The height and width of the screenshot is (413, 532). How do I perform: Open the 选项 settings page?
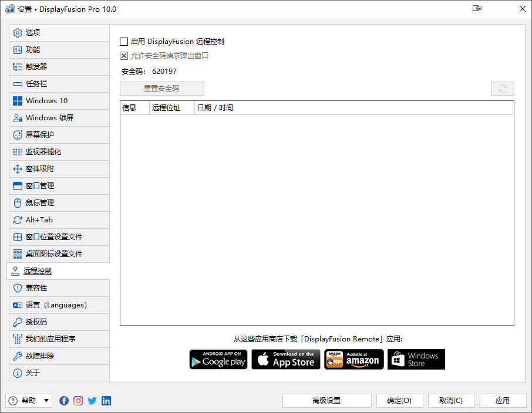coord(59,32)
